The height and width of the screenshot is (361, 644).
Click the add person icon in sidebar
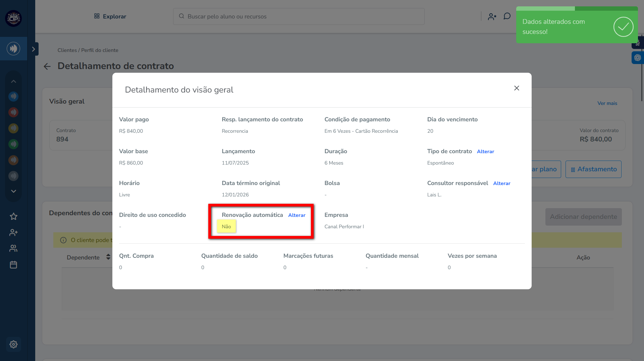[13, 232]
